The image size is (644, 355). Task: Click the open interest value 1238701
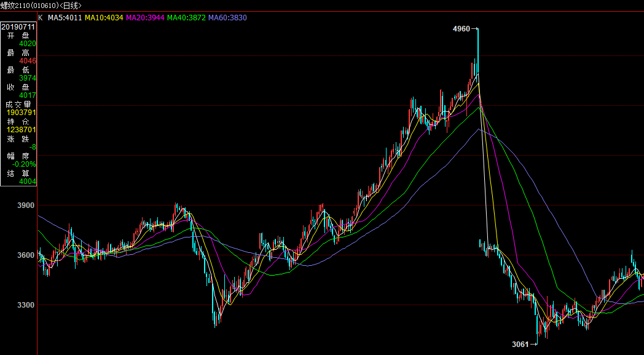(21, 130)
